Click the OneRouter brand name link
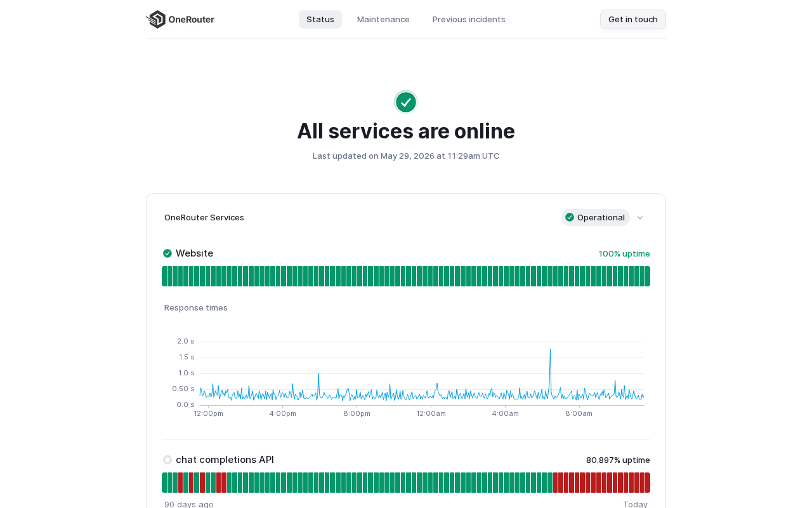Screen dimensions: 812x508 (x=192, y=19)
